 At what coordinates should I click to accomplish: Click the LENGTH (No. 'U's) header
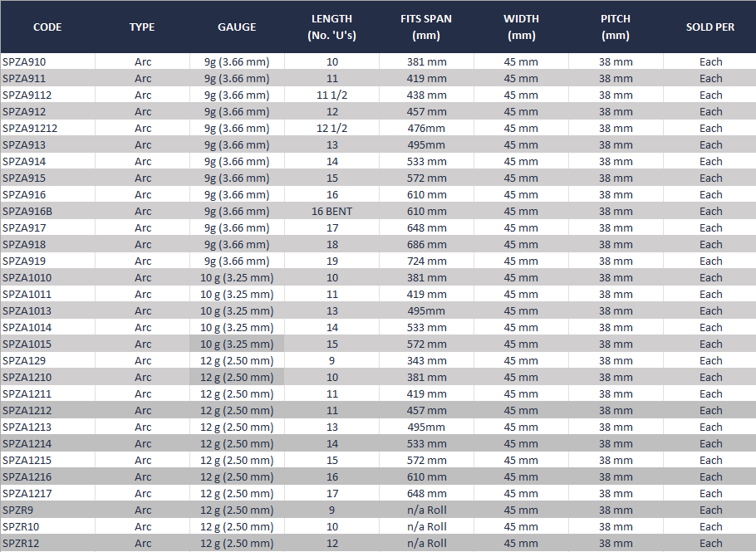coord(331,27)
